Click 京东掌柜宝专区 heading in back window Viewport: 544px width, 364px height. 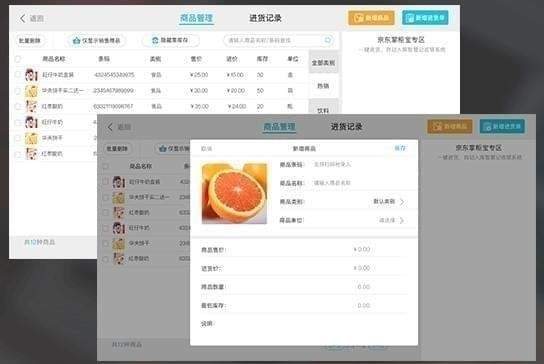(x=401, y=40)
